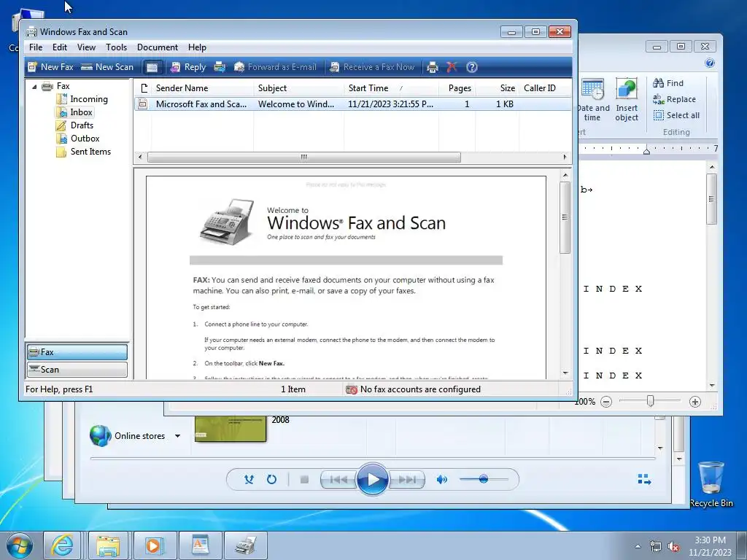Switch Media Player to Now Playing view
The image size is (747, 560).
tap(644, 479)
